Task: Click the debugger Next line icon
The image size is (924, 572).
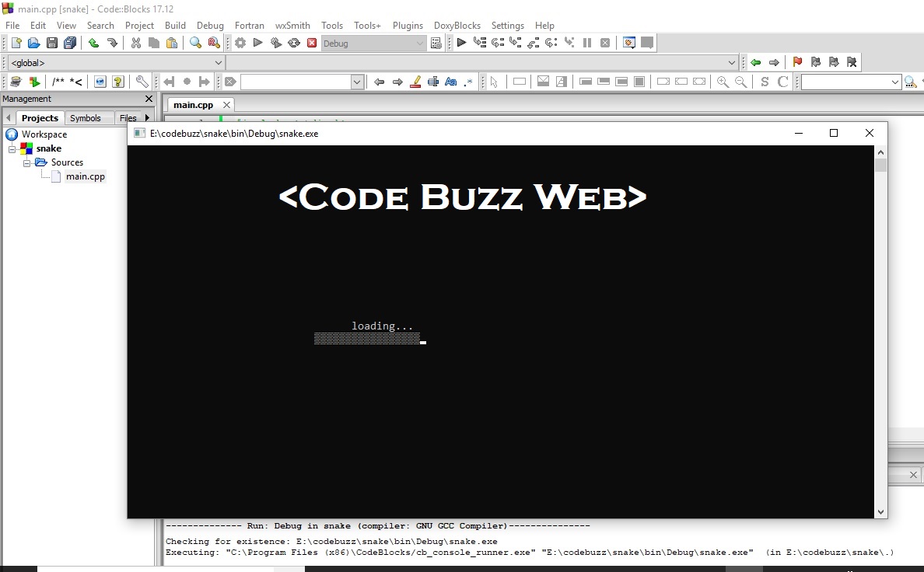Action: [x=498, y=43]
